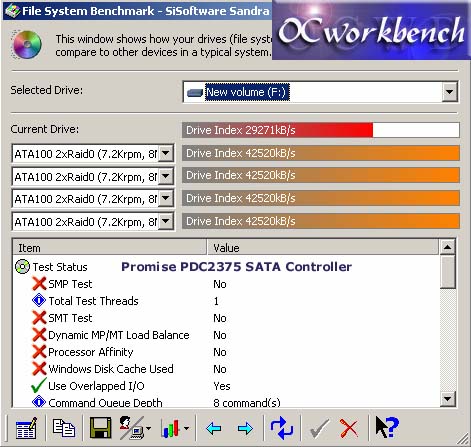Click the red X cancel toolbar icon
The image size is (471, 447).
pos(349,428)
